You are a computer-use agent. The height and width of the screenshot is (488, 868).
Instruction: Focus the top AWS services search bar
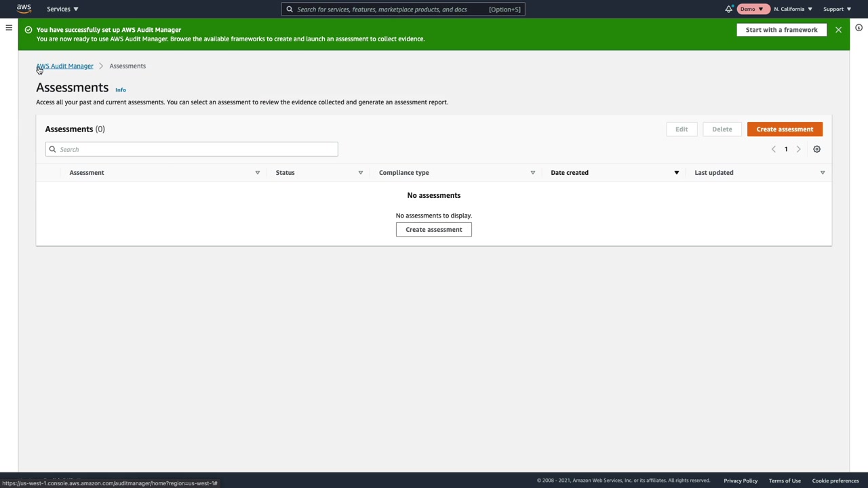click(x=403, y=9)
